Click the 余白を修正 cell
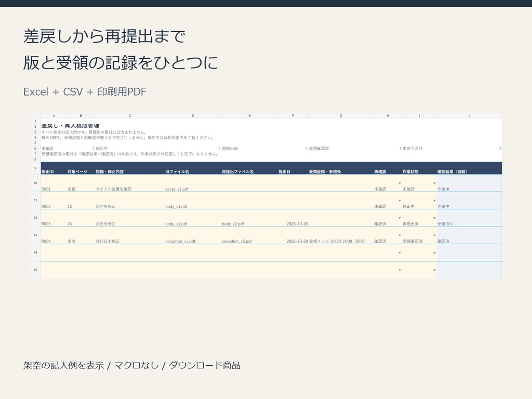The image size is (532, 399). click(x=130, y=218)
